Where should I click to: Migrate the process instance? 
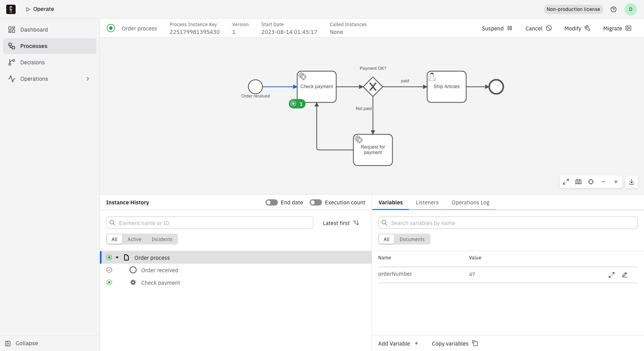(617, 28)
